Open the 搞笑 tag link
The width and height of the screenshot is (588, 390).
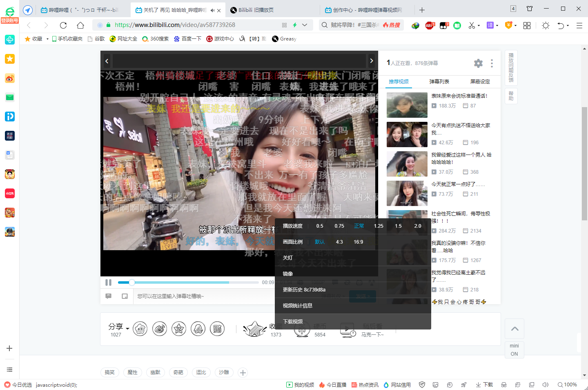pos(109,372)
